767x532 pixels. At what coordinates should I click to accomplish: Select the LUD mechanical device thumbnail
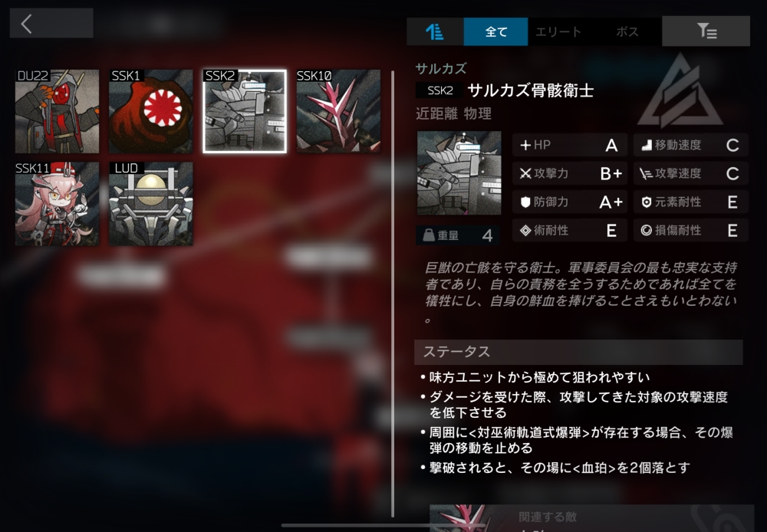(150, 204)
